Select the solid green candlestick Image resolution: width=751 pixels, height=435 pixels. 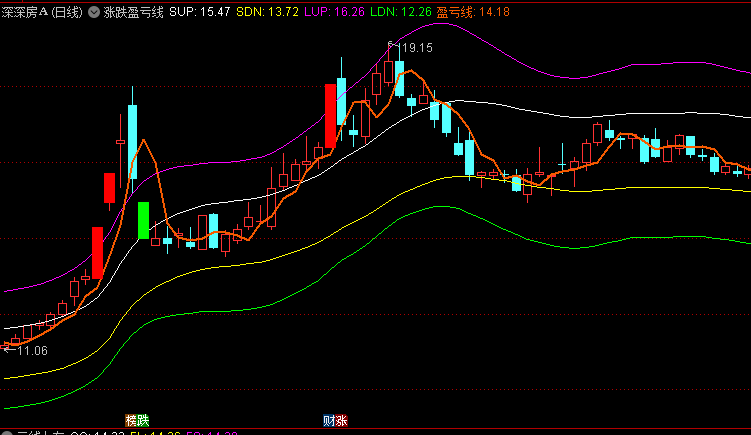coord(143,220)
